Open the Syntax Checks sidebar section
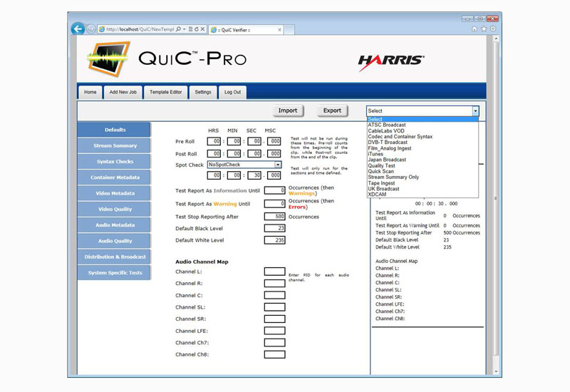Image resolution: width=570 pixels, height=392 pixels. (114, 162)
